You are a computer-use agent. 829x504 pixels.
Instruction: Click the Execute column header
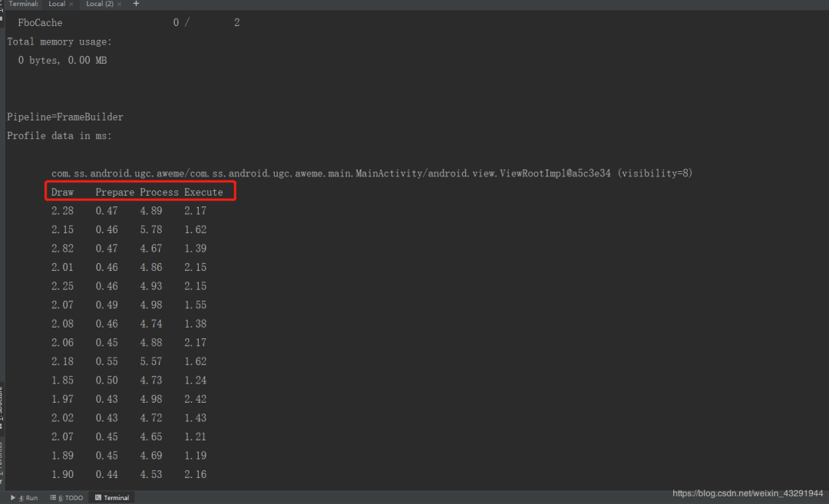click(x=203, y=192)
